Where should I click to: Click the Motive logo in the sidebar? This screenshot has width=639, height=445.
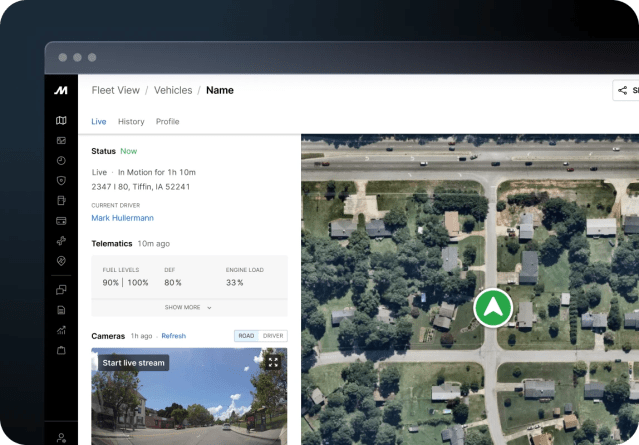click(61, 90)
